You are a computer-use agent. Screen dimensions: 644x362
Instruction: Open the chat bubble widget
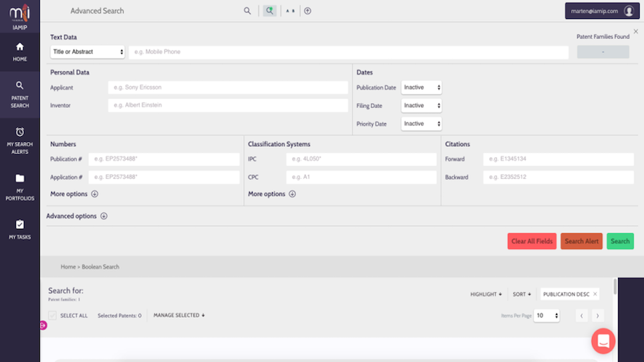(x=603, y=340)
